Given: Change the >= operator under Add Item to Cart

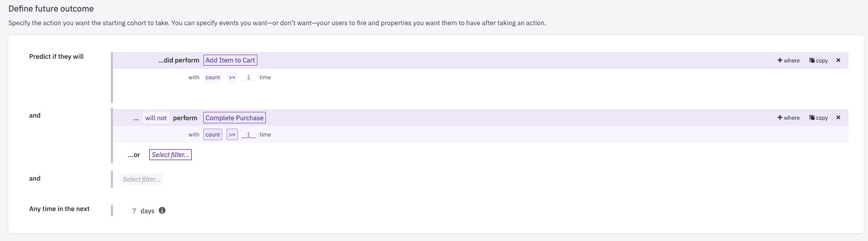Looking at the screenshot, I should click(232, 77).
